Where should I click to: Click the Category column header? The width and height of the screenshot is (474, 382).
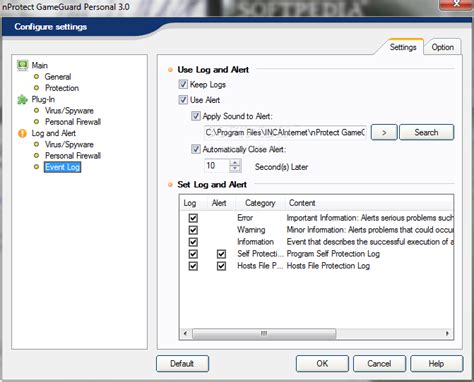click(260, 203)
